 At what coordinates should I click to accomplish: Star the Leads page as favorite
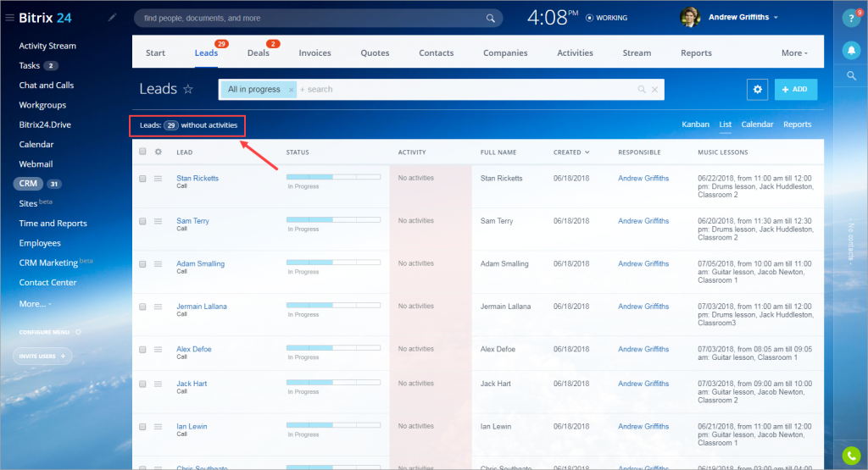(x=188, y=89)
